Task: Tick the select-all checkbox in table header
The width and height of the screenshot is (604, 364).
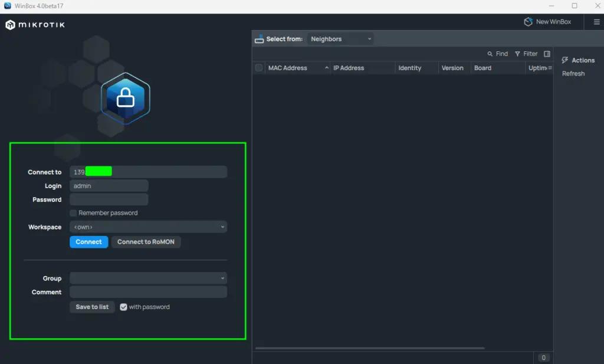Action: point(259,68)
